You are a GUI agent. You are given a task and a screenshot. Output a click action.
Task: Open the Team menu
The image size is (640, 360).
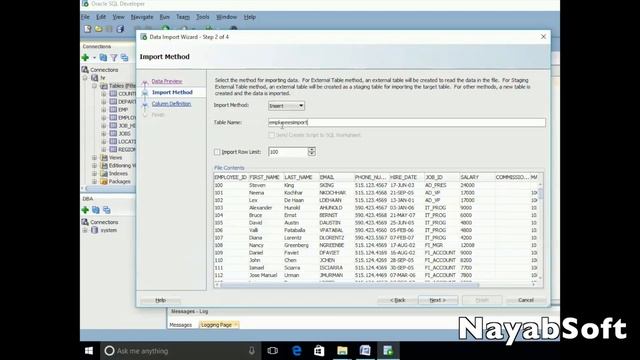(x=183, y=17)
